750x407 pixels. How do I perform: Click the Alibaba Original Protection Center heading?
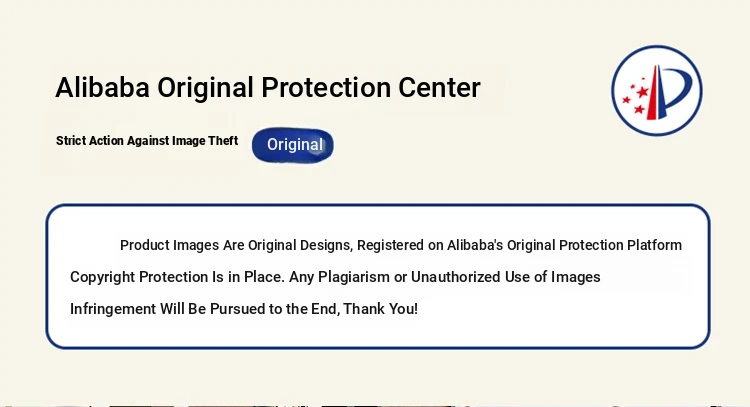268,88
